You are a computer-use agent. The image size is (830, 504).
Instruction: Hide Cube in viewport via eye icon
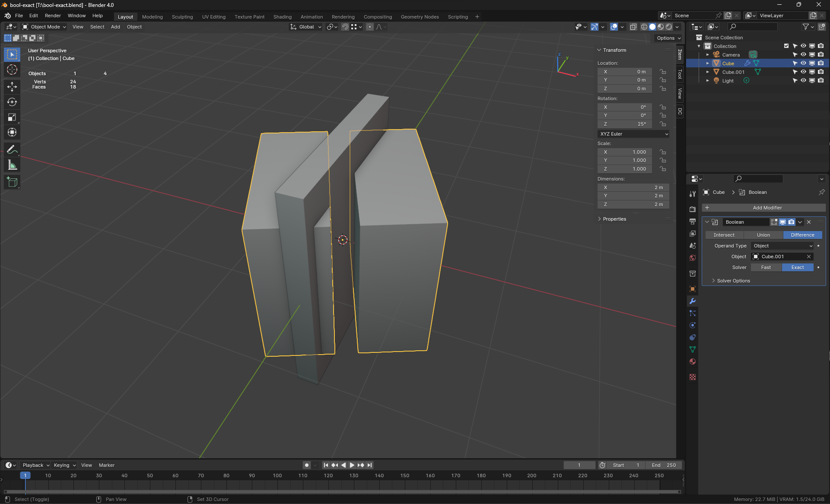(803, 63)
